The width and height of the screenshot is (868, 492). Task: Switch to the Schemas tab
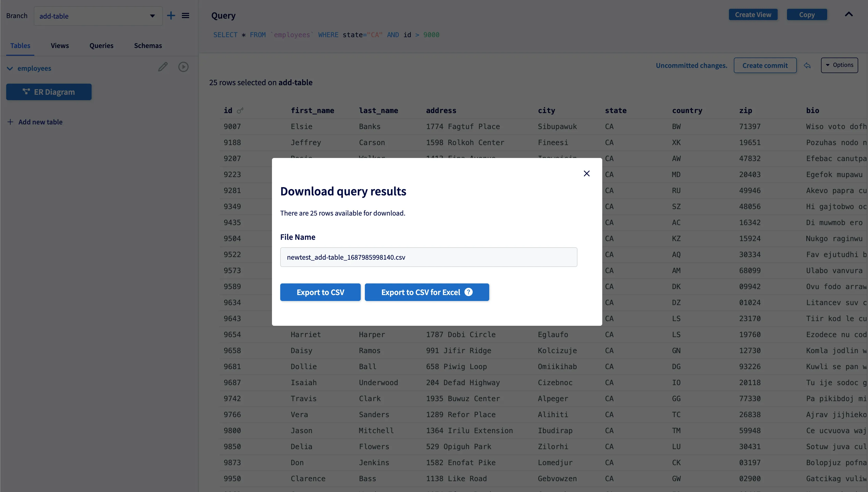pyautogui.click(x=148, y=45)
